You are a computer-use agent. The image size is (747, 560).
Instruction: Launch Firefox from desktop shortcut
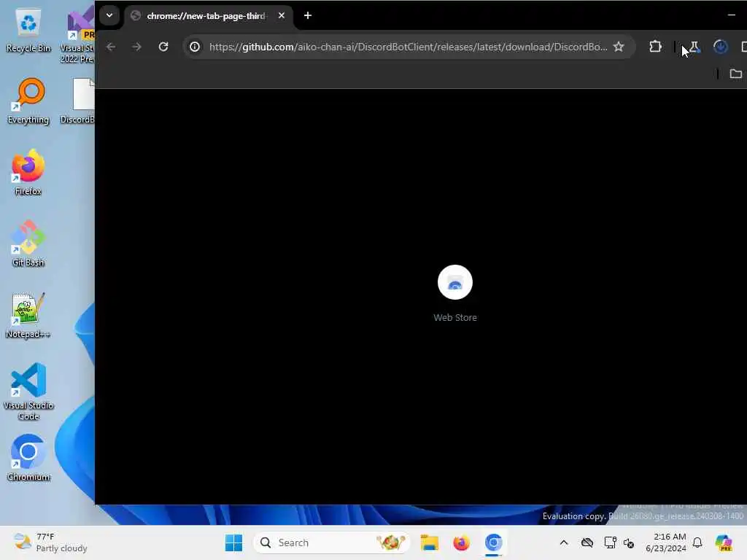coord(28,172)
